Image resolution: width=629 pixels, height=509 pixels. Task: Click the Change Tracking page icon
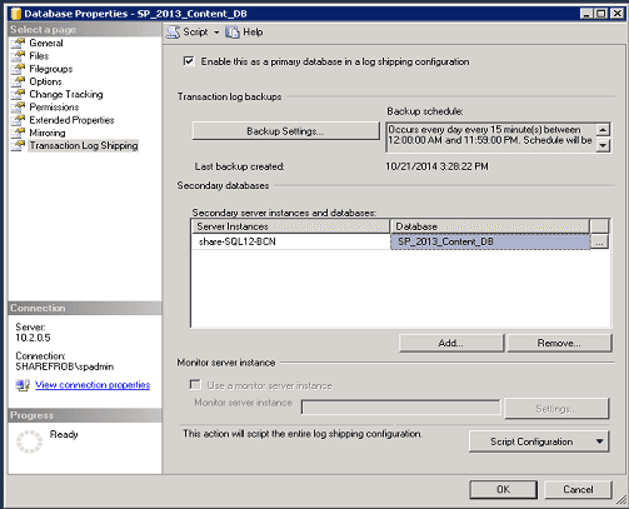[x=18, y=94]
